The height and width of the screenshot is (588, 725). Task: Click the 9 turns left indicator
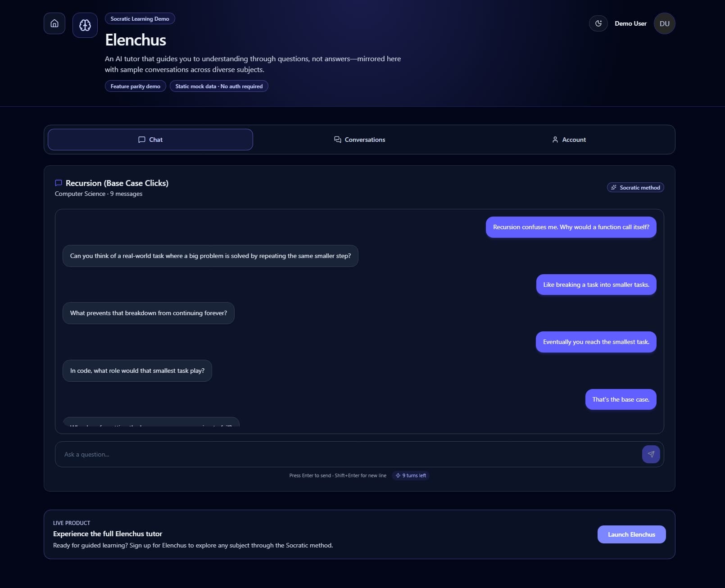411,475
